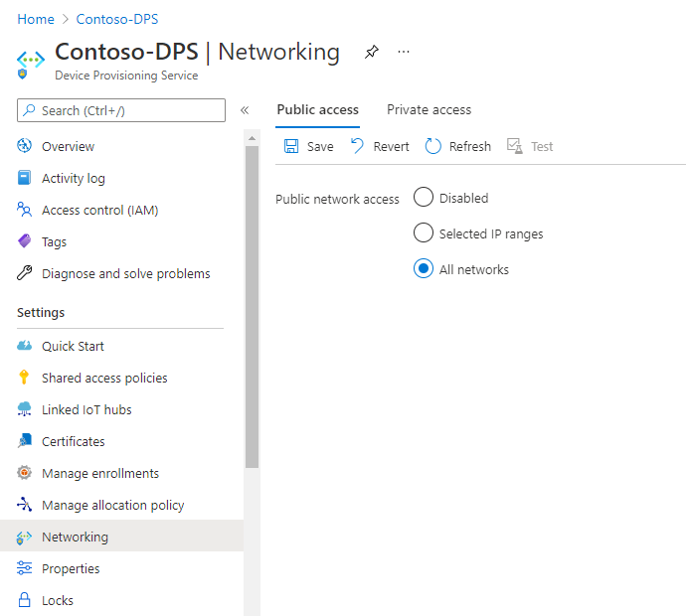Click the Shared access policies key icon

pyautogui.click(x=25, y=378)
